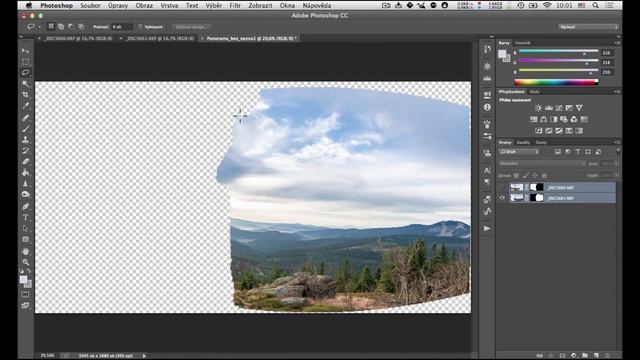Select the Brush tool

pos(26,129)
